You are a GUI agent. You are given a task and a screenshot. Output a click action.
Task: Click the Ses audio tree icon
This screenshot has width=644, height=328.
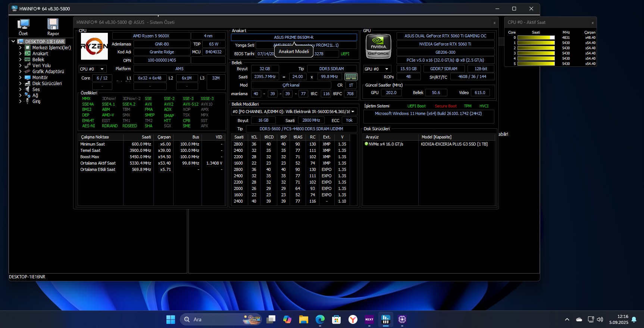[x=28, y=90]
